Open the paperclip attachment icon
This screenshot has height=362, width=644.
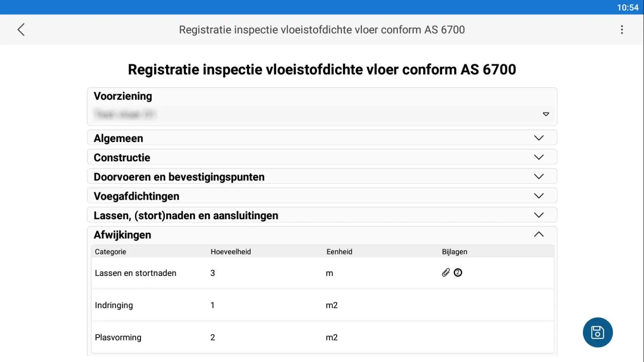(x=446, y=272)
